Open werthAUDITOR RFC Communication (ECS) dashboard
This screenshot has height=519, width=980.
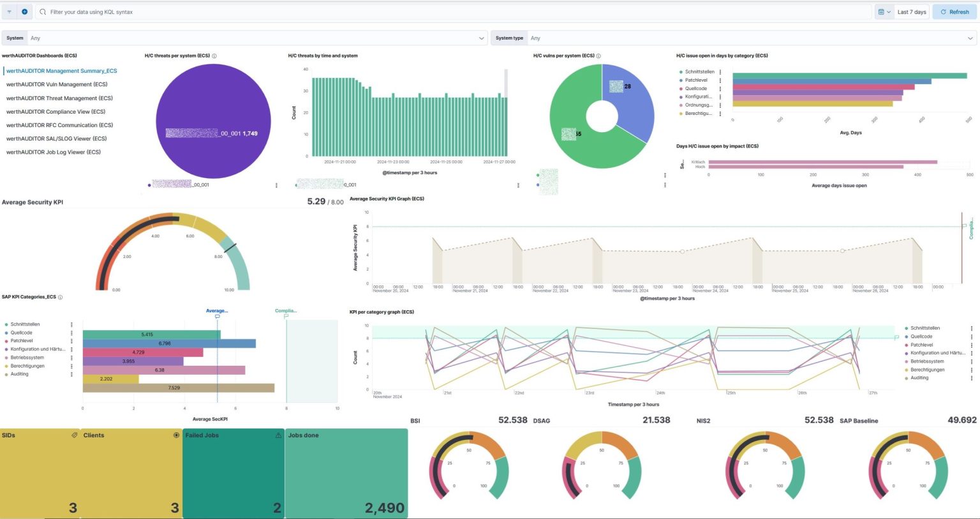[x=59, y=125]
